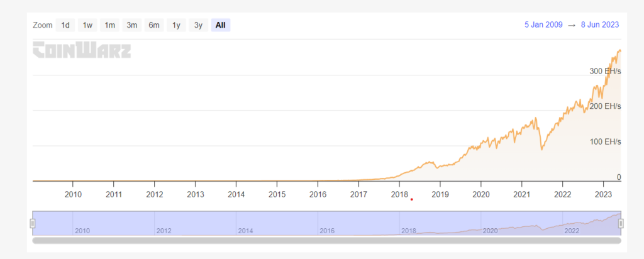Click the 2012 label in the navigator
Screen dimensions: 644x259
tap(164, 231)
